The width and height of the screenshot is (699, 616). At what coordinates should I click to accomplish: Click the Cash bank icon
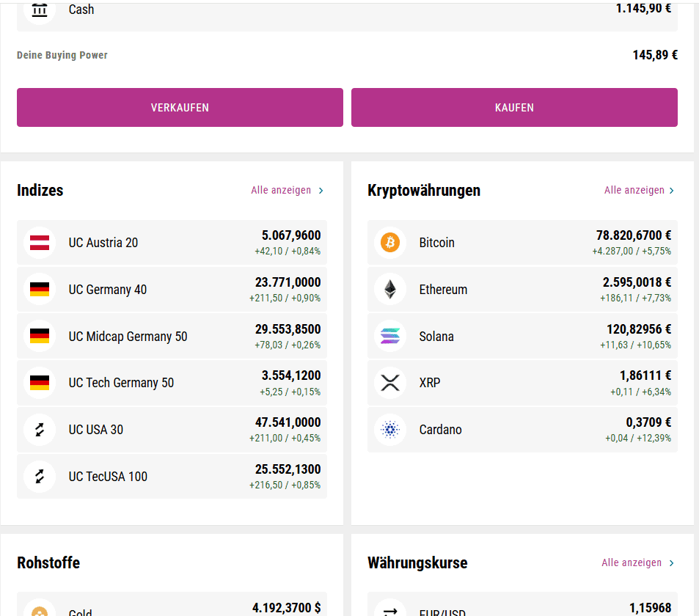[x=40, y=10]
